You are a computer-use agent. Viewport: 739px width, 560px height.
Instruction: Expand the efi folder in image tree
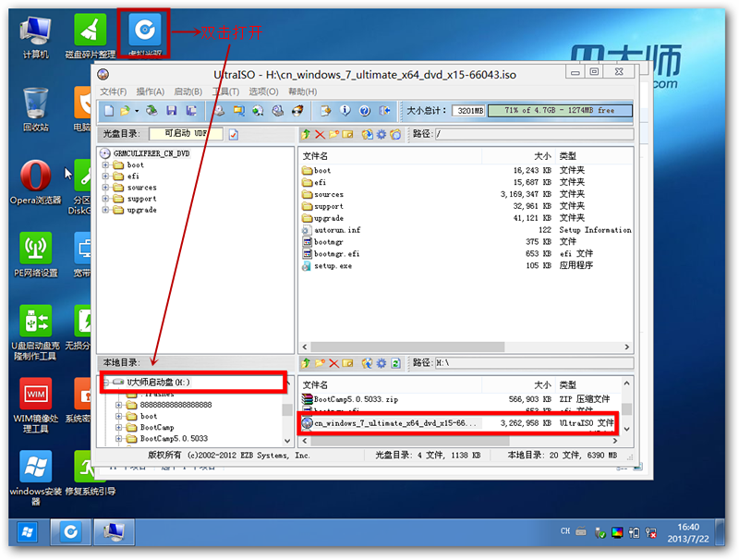(105, 177)
